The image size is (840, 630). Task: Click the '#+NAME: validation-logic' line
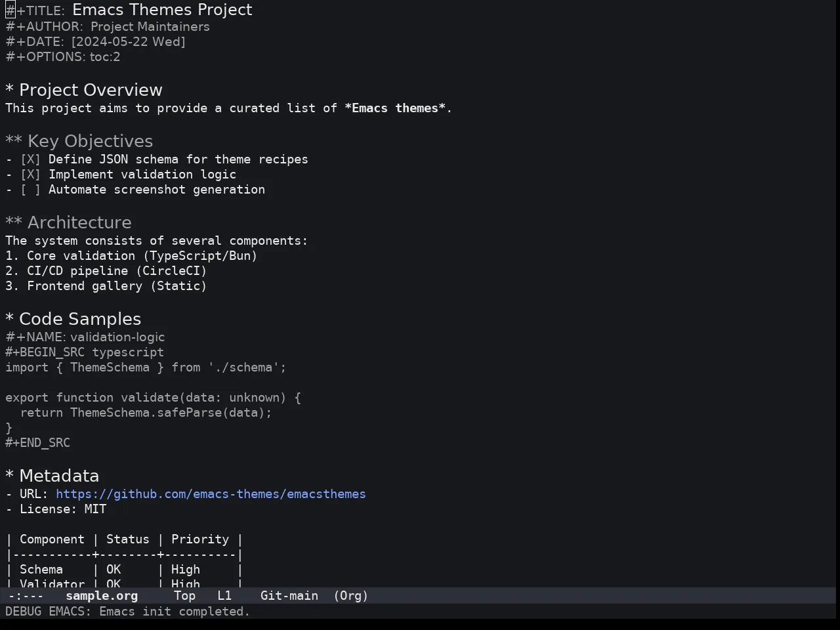(85, 337)
